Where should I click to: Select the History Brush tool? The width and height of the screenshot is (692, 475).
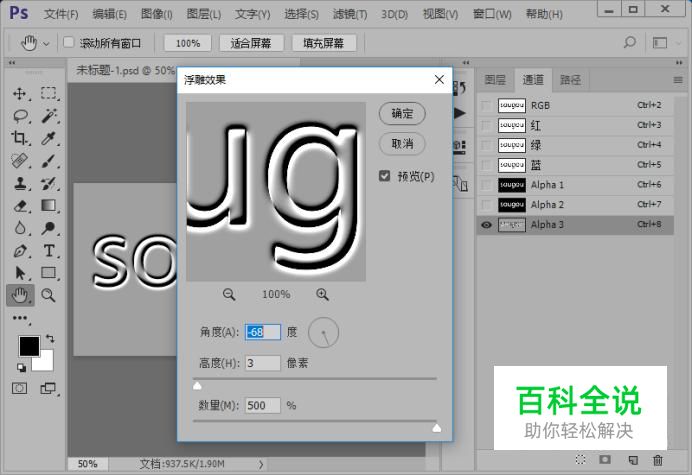49,183
